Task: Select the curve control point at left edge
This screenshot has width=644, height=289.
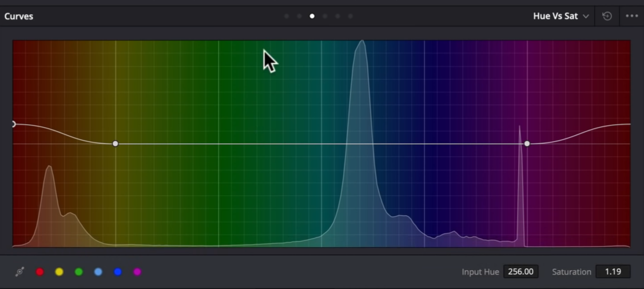Action: [13, 124]
